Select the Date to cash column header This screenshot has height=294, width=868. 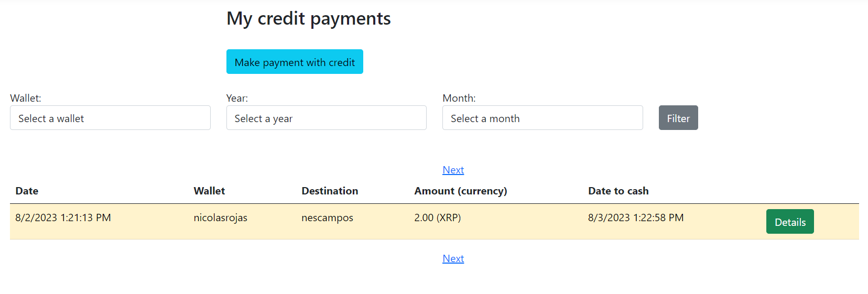pos(619,191)
